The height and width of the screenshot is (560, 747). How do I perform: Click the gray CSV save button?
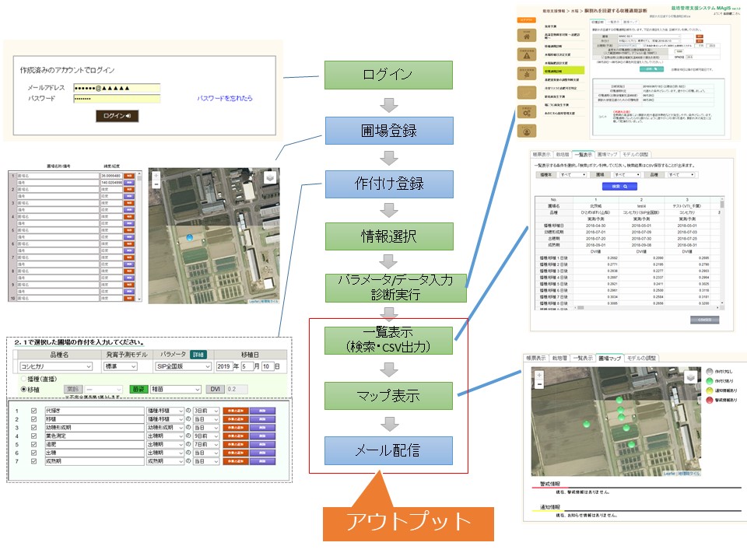click(705, 320)
